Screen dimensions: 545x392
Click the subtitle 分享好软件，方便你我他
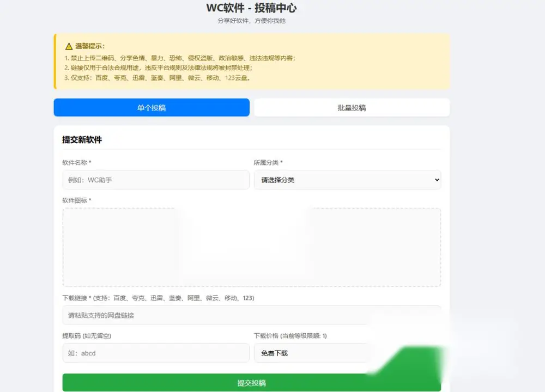[x=251, y=21]
